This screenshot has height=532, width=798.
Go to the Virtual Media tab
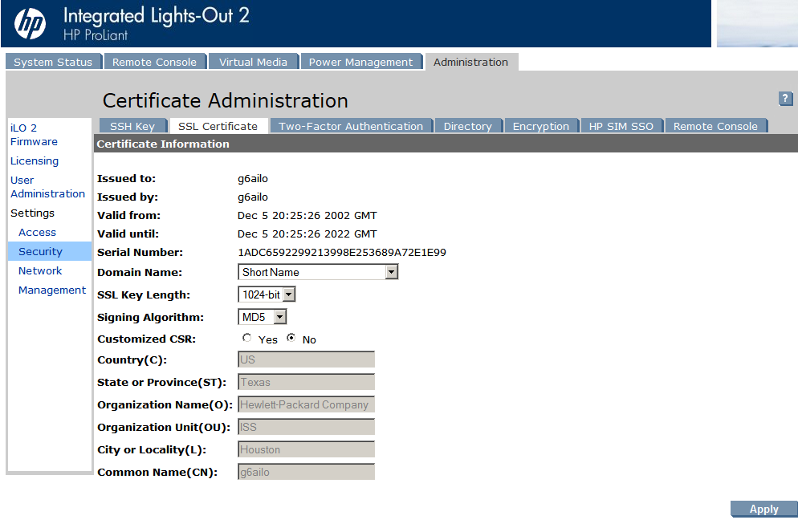[x=254, y=62]
